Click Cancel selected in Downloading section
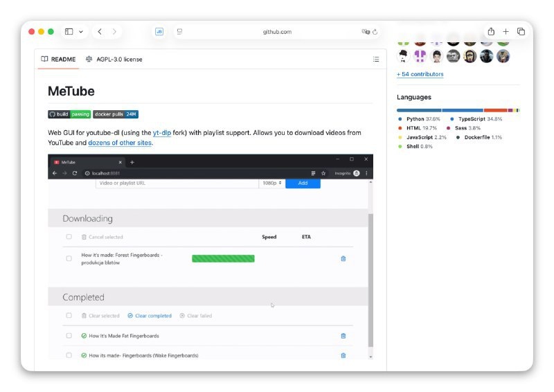 pyautogui.click(x=102, y=237)
